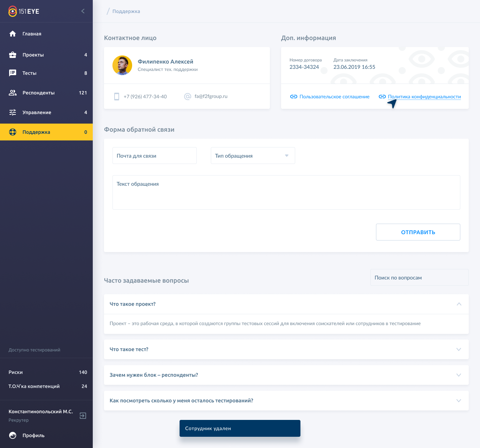Click the Почта для связи input field
This screenshot has height=448, width=480.
[x=154, y=156]
